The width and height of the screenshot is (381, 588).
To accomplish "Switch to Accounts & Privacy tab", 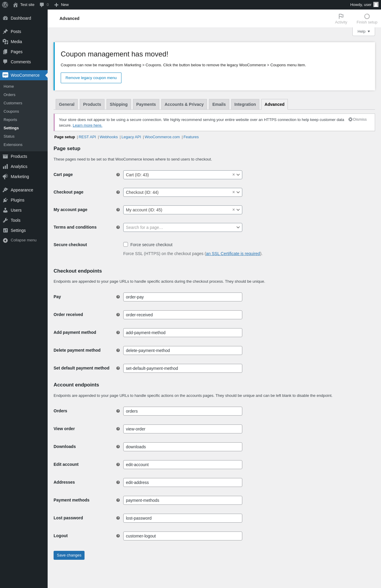I will pyautogui.click(x=184, y=104).
